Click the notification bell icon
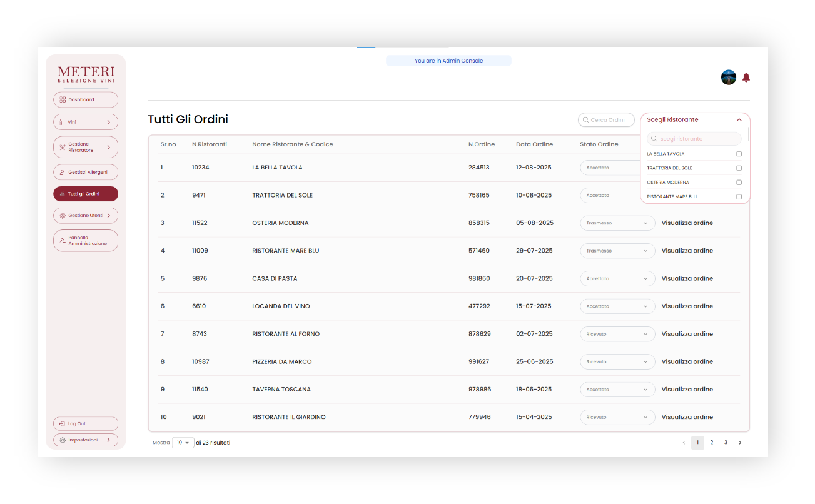The image size is (815, 504). 746,78
